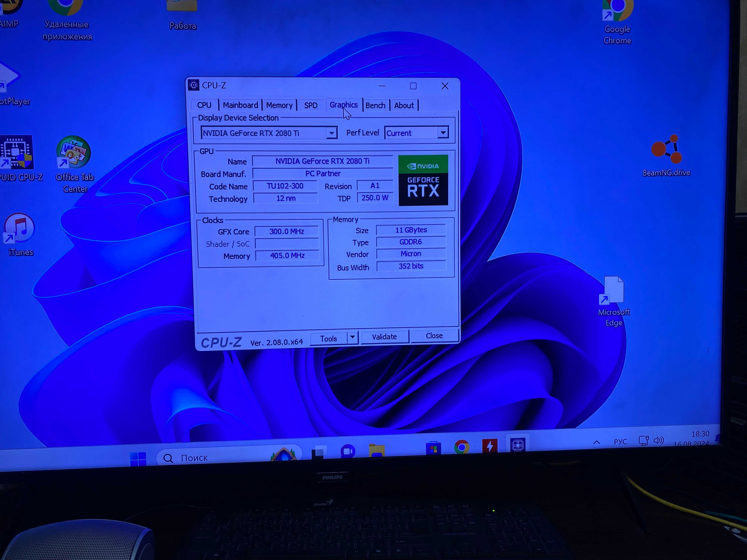Click the memory type GDDR6 value
This screenshot has height=560, width=747.
click(411, 242)
